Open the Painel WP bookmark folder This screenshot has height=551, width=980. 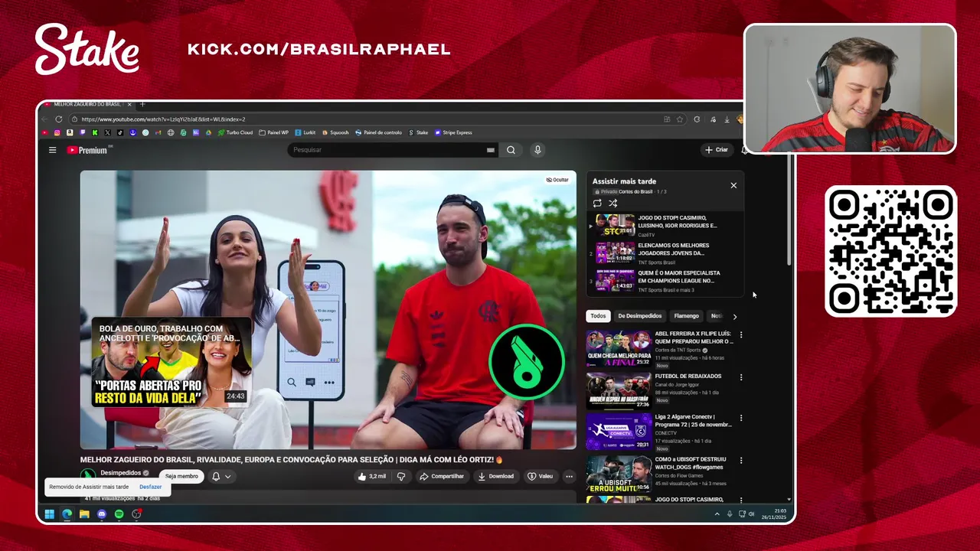(x=274, y=132)
